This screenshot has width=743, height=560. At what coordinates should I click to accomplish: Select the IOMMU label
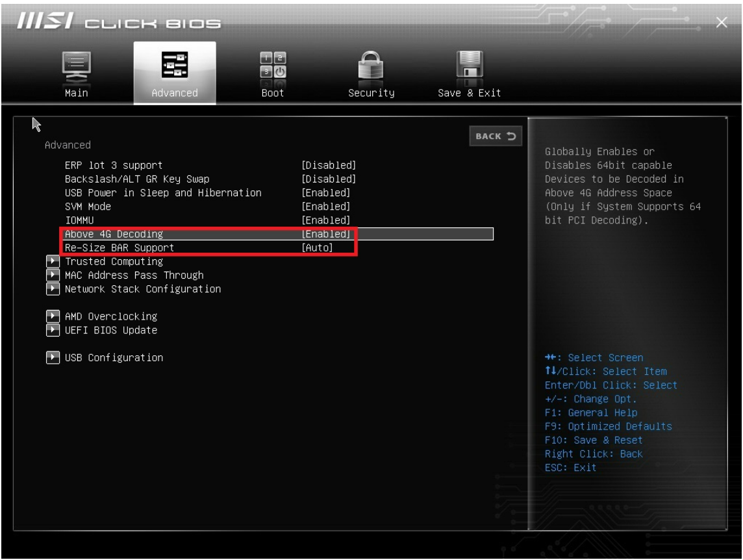[x=79, y=220]
